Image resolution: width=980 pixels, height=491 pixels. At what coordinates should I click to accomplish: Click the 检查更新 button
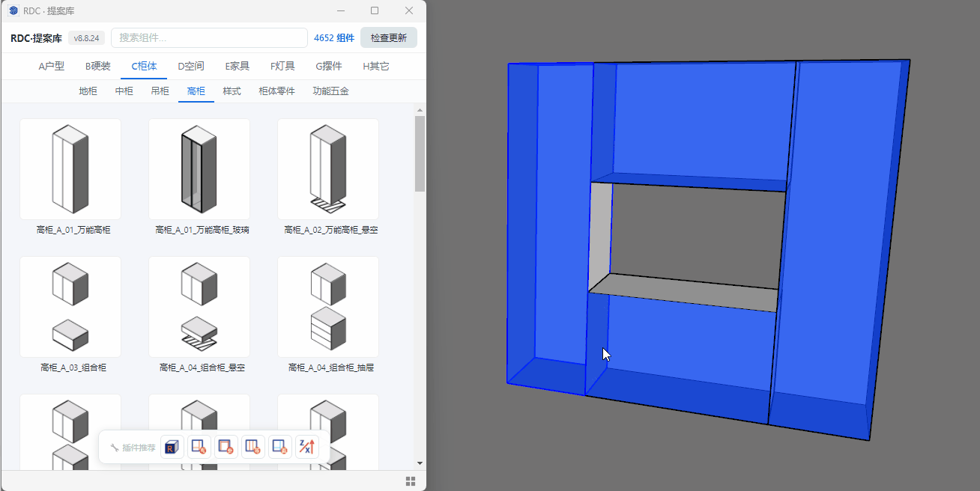click(x=389, y=38)
